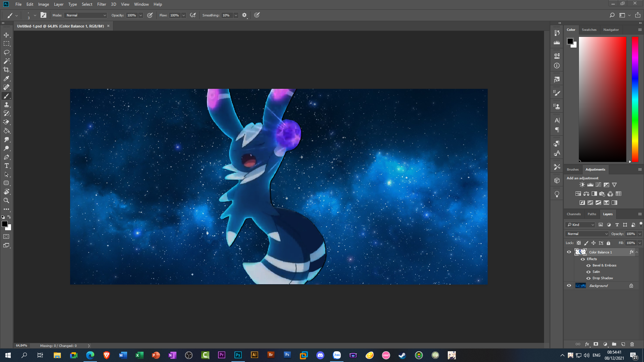Viewport: 644px width, 362px height.
Task: Toggle Satin effect visibility
Action: (x=588, y=272)
